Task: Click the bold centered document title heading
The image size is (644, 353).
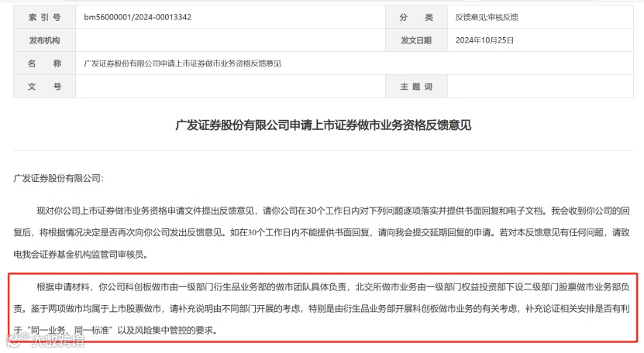Action: [323, 125]
